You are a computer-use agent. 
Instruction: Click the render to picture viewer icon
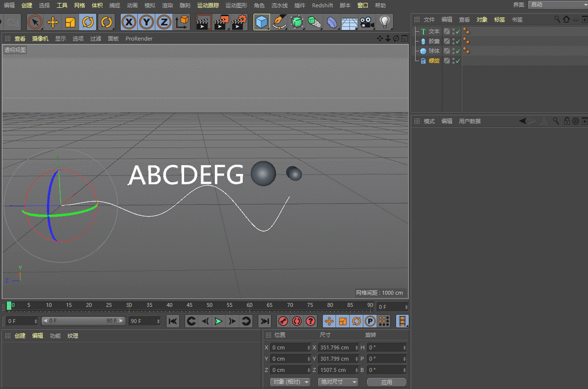(221, 22)
